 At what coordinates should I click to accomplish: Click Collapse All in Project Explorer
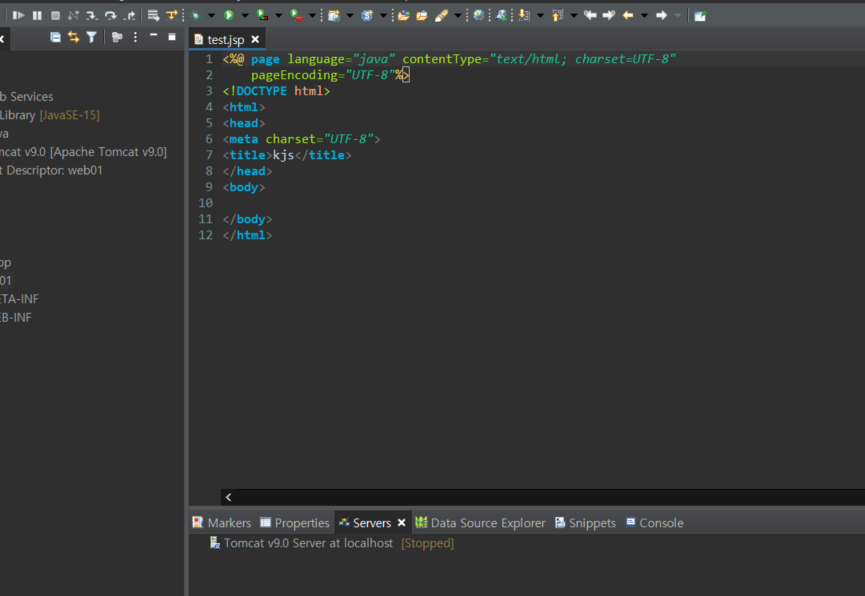55,37
